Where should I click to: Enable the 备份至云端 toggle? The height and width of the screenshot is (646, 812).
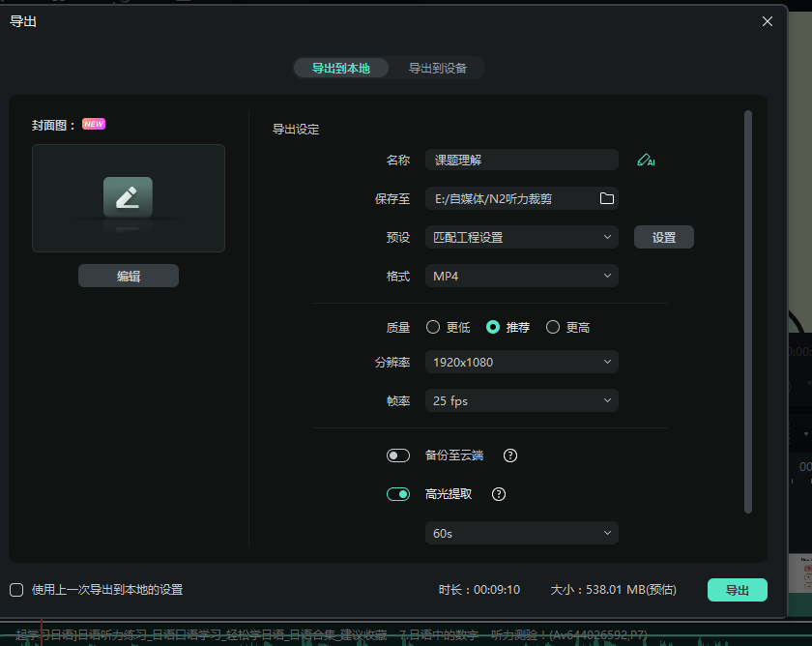[398, 455]
